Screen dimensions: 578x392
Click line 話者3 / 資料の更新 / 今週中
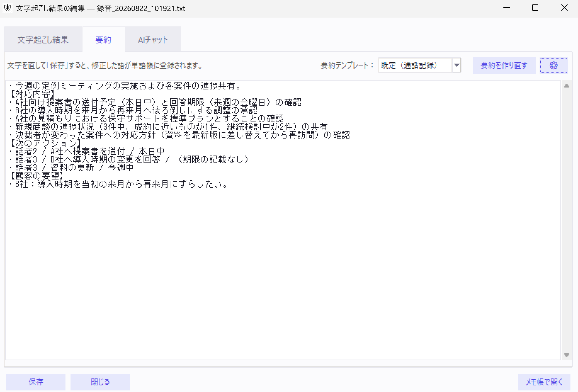71,168
